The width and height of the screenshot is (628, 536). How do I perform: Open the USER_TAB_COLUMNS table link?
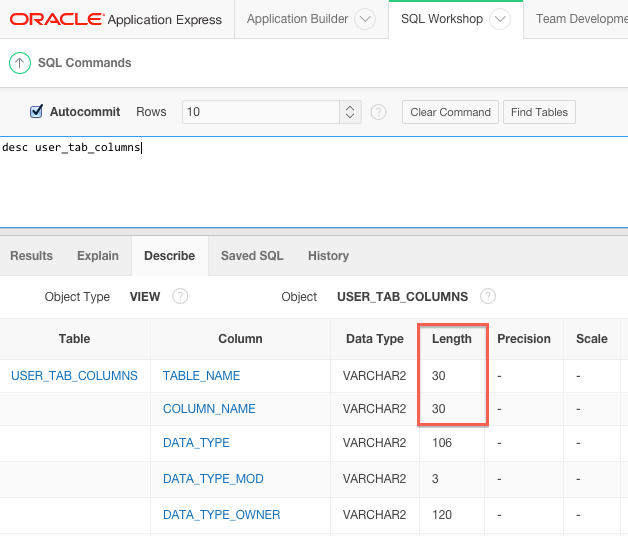[x=74, y=376]
